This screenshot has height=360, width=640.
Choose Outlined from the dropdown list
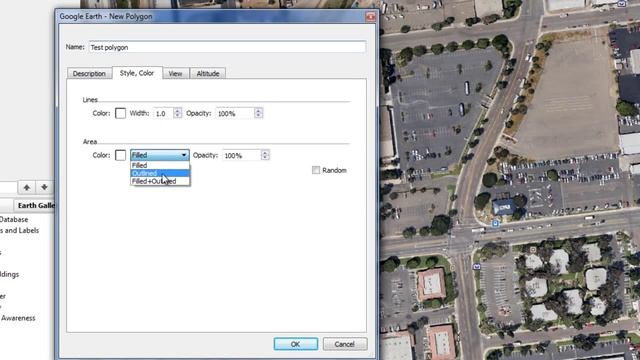click(x=160, y=173)
